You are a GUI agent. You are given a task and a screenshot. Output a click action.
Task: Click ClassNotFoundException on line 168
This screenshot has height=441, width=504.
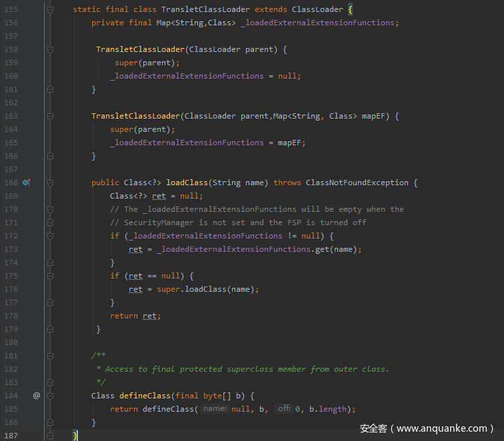click(357, 183)
